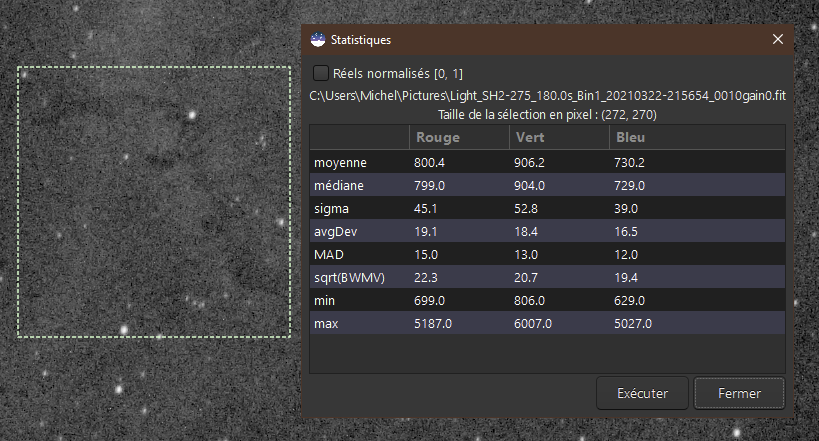The width and height of the screenshot is (819, 441).
Task: Click the Vert sqrt(BWMV) value 20.7
Action: coord(525,277)
